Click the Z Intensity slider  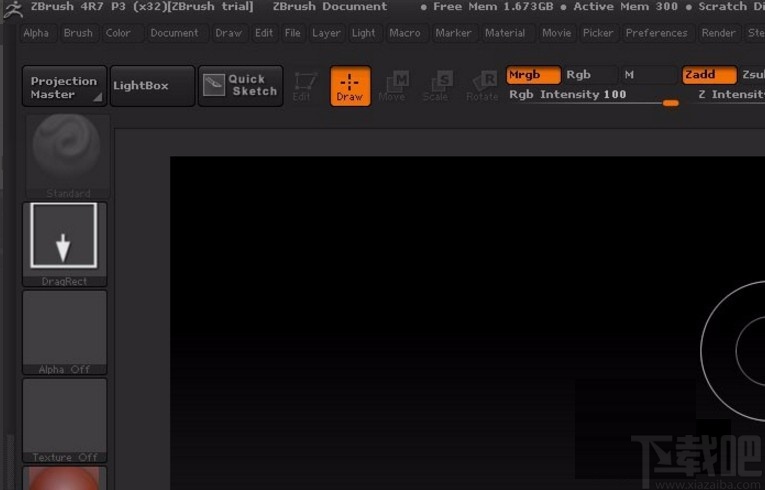click(x=731, y=96)
